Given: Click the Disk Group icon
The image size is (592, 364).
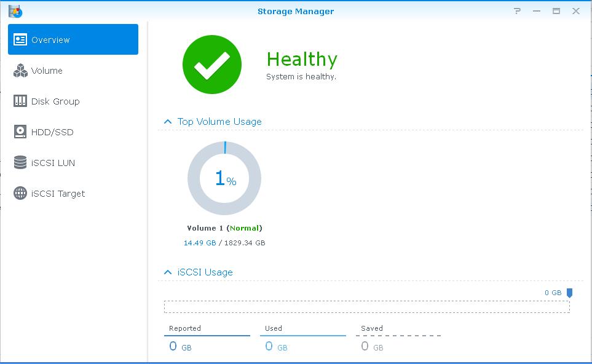Looking at the screenshot, I should tap(20, 101).
